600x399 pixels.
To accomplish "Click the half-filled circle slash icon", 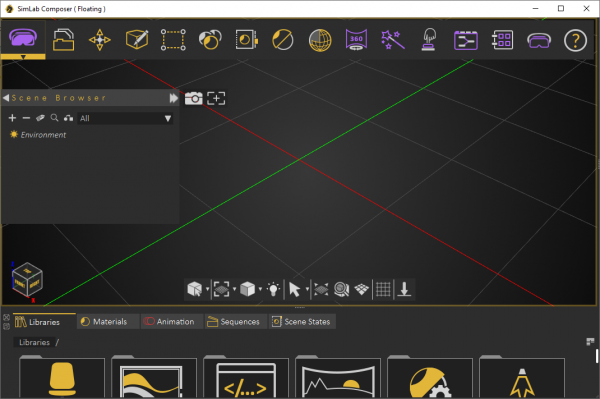I will 283,40.
